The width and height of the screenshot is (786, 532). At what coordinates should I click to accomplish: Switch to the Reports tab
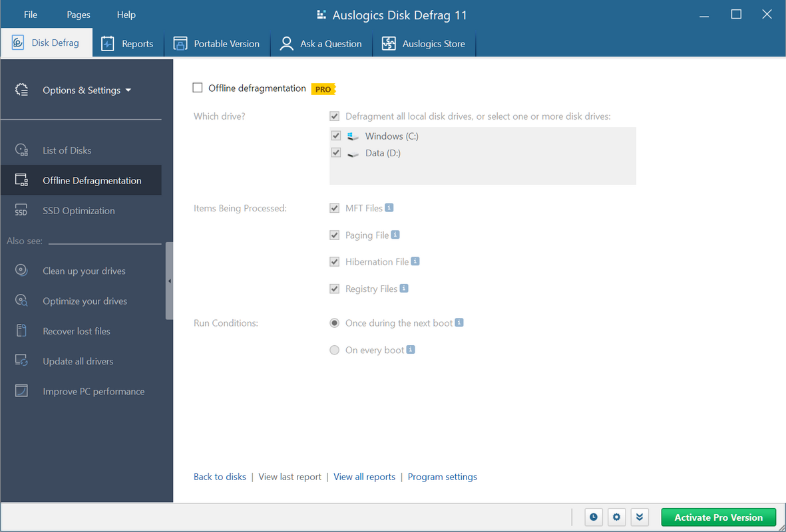pos(127,44)
